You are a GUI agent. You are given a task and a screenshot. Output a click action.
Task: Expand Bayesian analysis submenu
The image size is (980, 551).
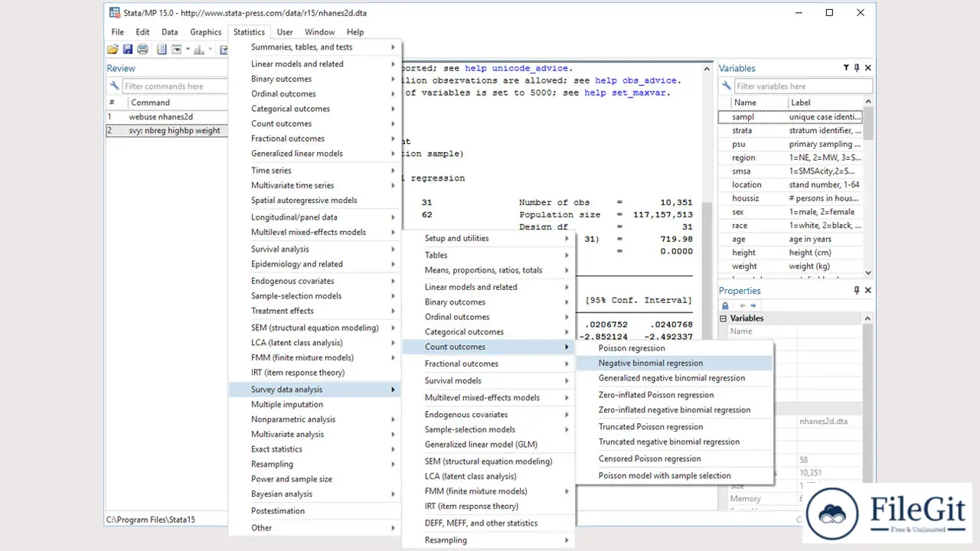[x=315, y=494]
